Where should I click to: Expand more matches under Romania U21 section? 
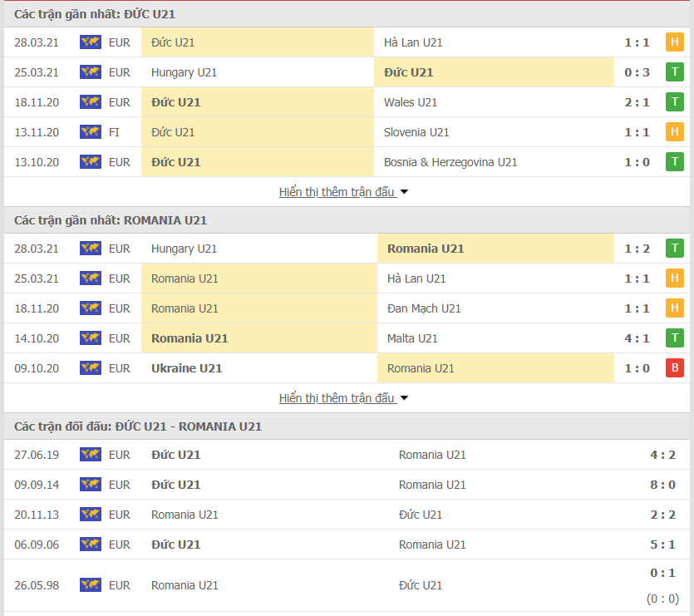343,398
